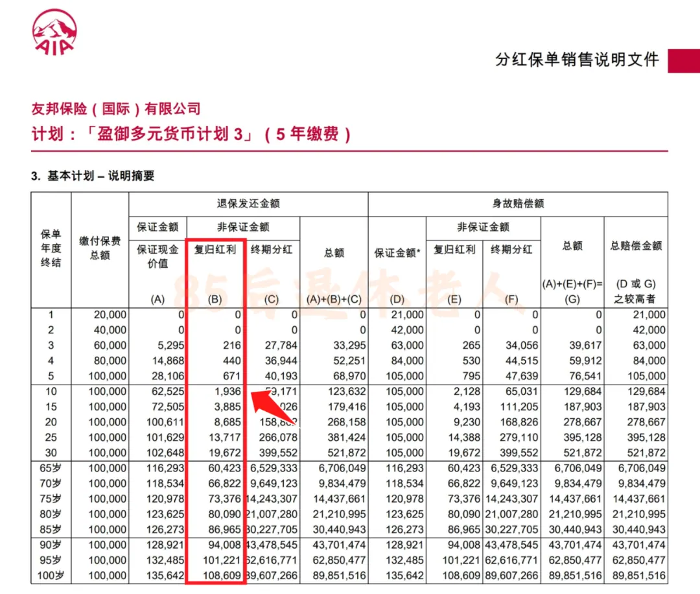The image size is (700, 594).
Task: Select year 10 surrender total '123,632'
Action: click(x=347, y=392)
